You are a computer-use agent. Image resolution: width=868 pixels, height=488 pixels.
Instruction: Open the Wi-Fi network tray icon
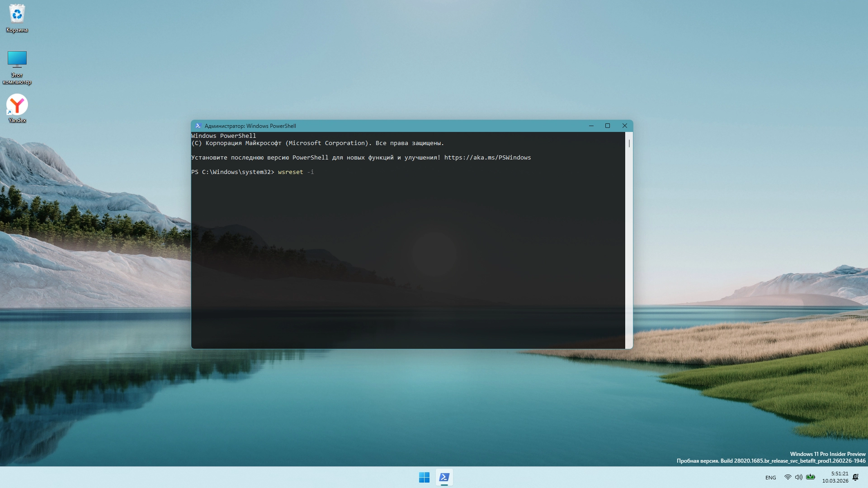point(788,477)
